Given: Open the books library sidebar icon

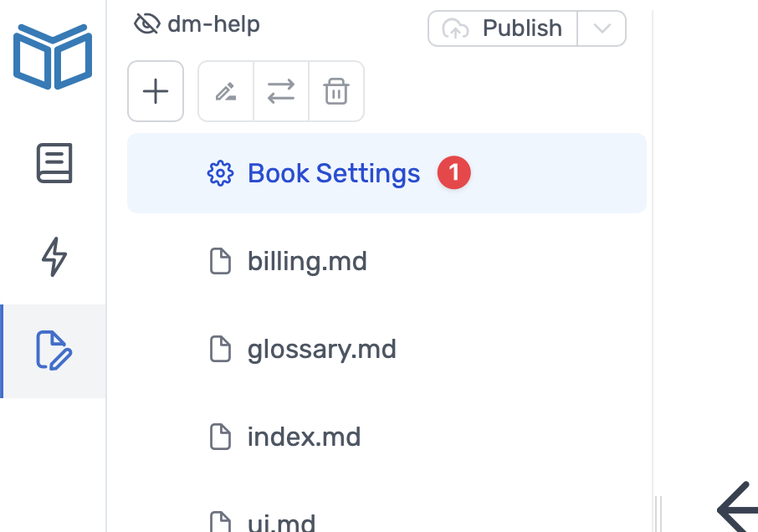Looking at the screenshot, I should 54,163.
